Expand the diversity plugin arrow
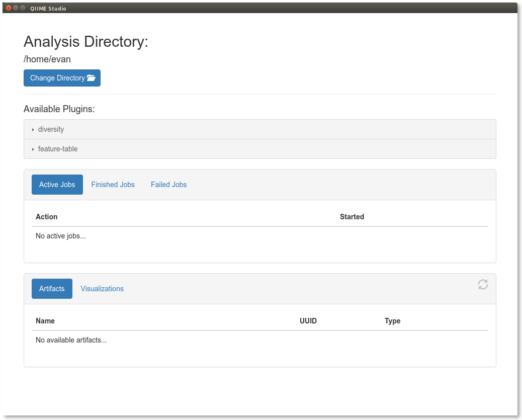 [x=33, y=130]
